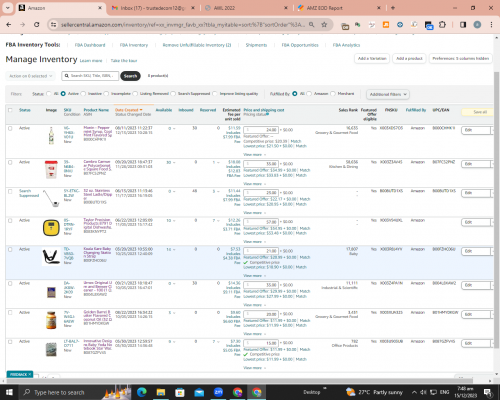Viewport: 500px width, 400px height.
Task: Open FBA Opportunities
Action: tap(300, 45)
